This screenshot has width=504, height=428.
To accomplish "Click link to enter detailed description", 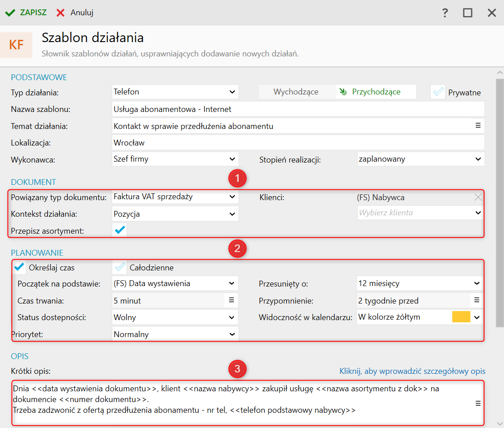I will tap(412, 371).
